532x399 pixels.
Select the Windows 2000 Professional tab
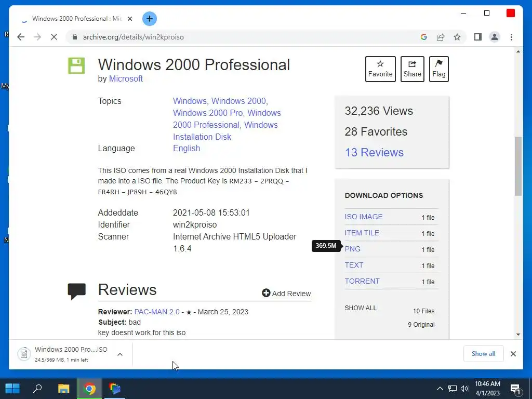77,19
